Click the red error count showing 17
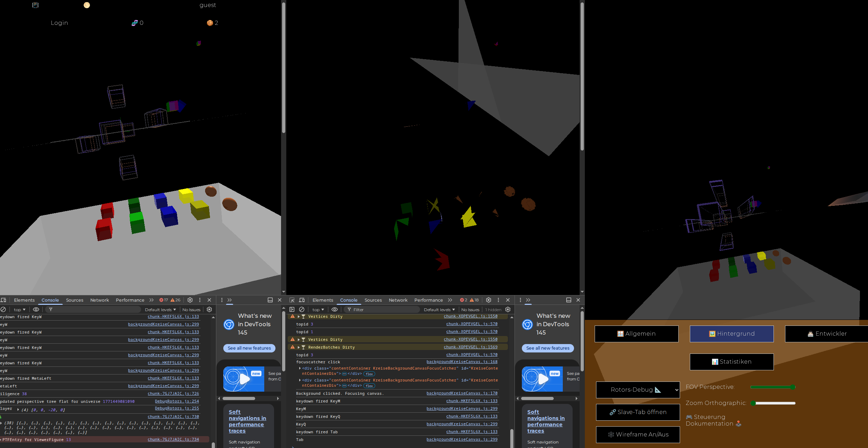868x448 pixels. click(164, 300)
